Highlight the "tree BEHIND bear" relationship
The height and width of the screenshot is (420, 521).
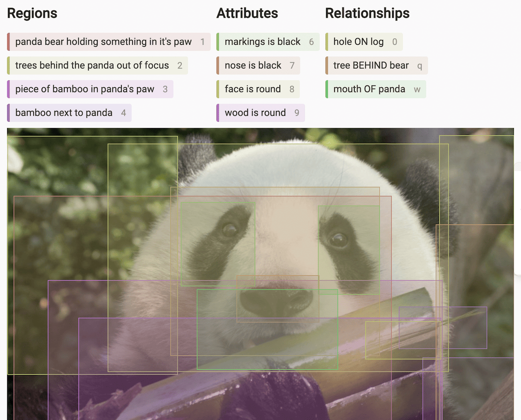(x=375, y=65)
